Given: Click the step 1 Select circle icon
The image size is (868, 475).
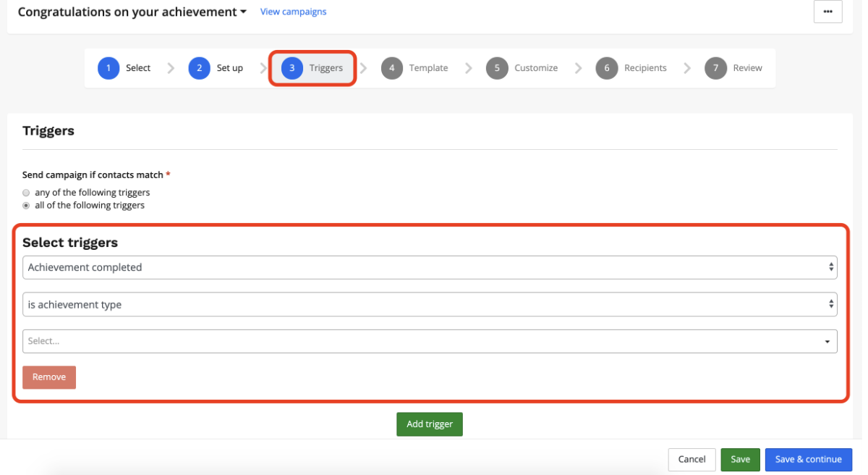Looking at the screenshot, I should (109, 68).
